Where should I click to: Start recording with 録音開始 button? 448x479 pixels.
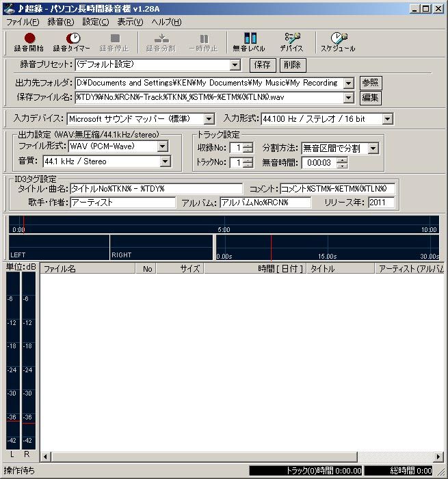coord(29,42)
